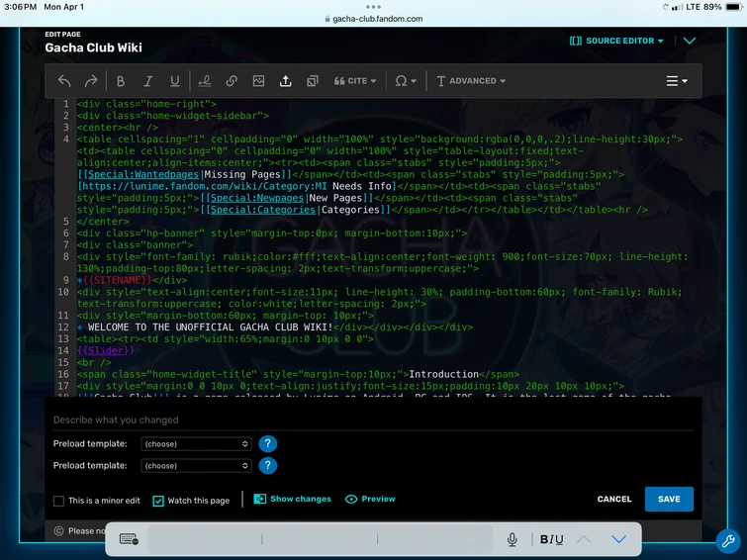Screen dimensions: 747x560
Task: Uncheck the 'Watch this page' checkbox
Action: tap(158, 501)
